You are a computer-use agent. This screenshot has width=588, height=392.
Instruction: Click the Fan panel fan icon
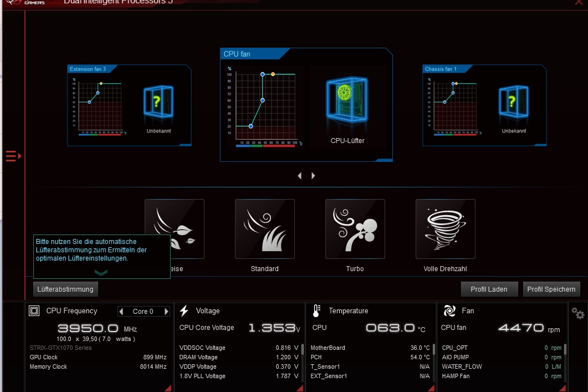pyautogui.click(x=449, y=310)
